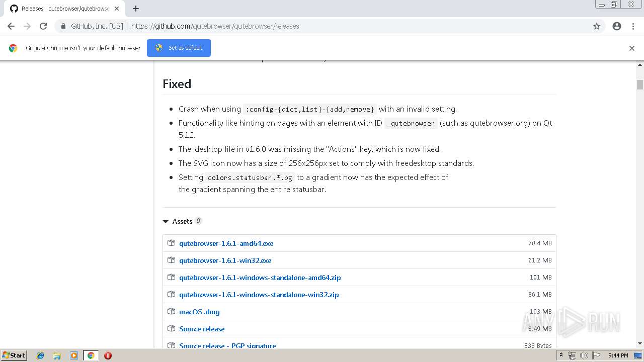
Task: Open the Windows Start menu
Action: pyautogui.click(x=14, y=355)
